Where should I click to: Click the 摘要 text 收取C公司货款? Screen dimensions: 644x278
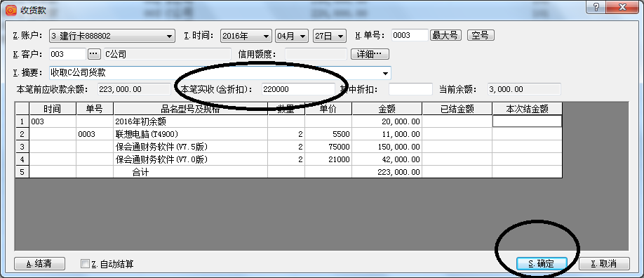click(x=79, y=73)
